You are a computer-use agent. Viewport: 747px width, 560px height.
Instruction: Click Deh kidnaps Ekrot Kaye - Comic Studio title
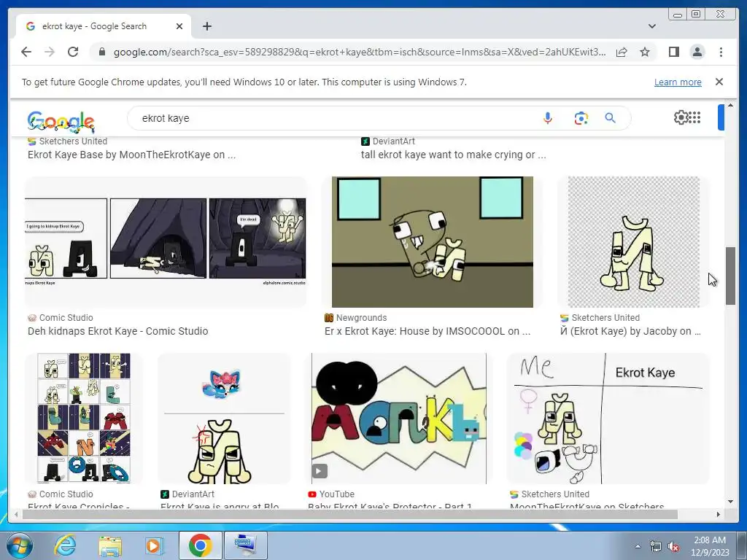(x=117, y=331)
